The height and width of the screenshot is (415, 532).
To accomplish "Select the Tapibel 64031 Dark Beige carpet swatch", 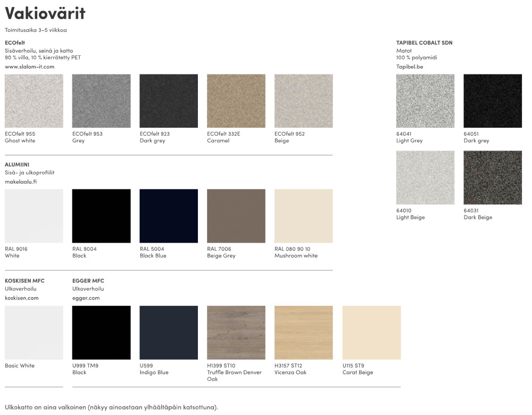I will coord(493,178).
